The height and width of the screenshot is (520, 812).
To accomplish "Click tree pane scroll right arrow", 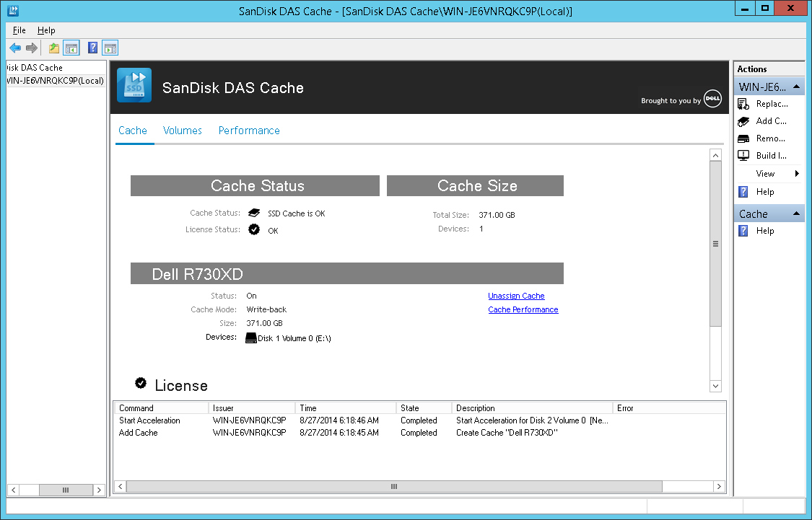I will click(x=99, y=490).
